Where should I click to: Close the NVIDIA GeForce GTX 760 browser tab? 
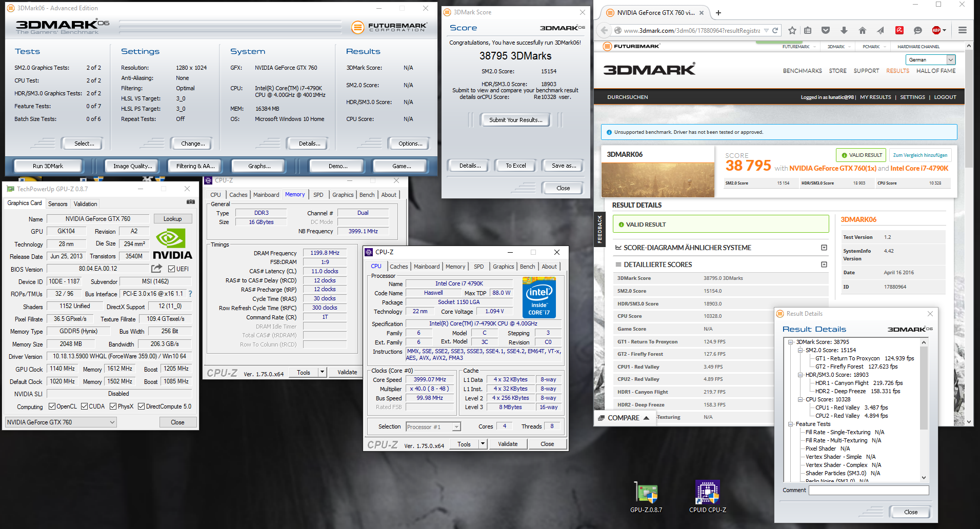pyautogui.click(x=702, y=13)
